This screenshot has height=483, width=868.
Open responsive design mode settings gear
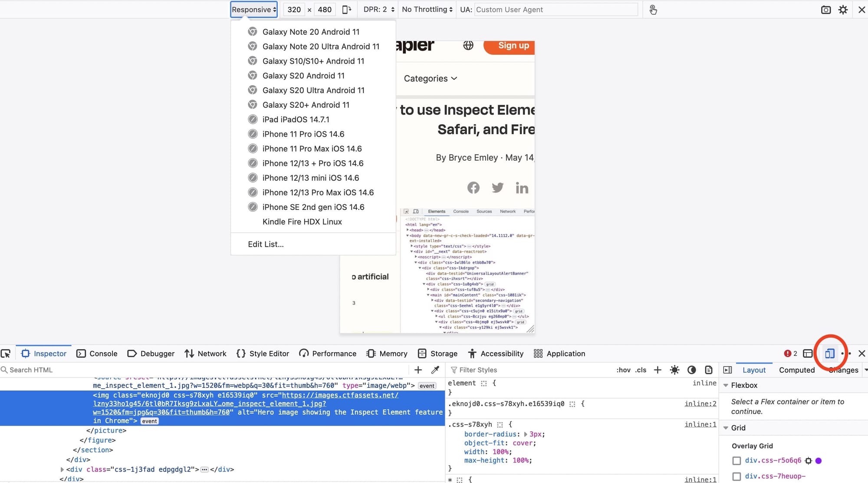click(842, 9)
